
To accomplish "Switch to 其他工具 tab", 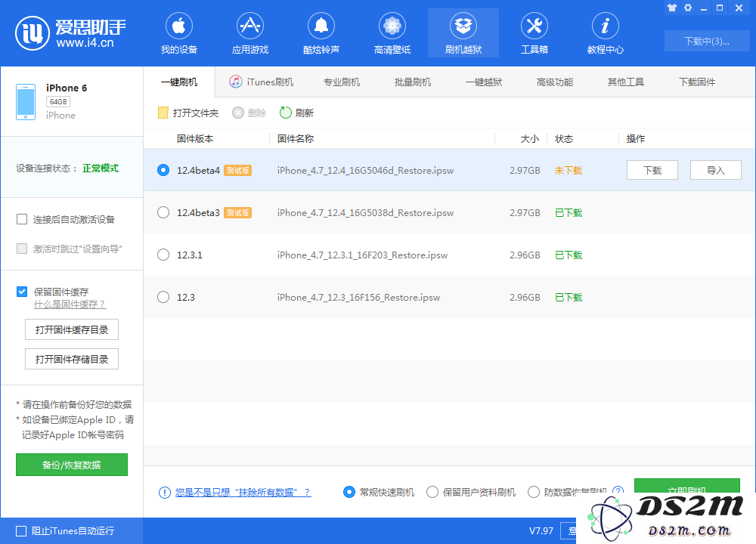I will pos(625,82).
